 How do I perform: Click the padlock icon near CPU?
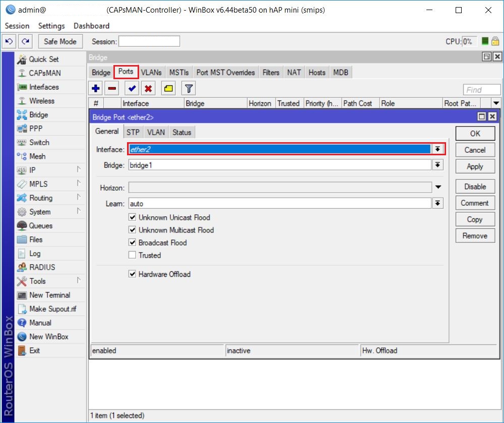point(495,41)
